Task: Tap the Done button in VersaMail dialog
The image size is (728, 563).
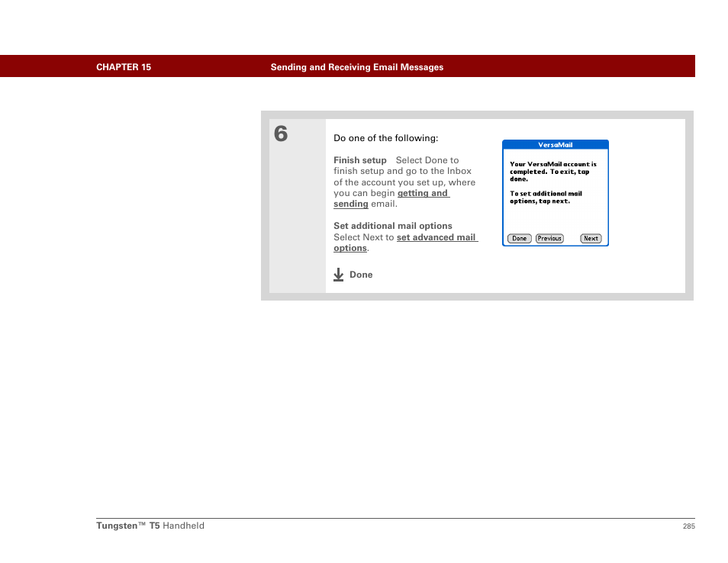Action: click(519, 239)
